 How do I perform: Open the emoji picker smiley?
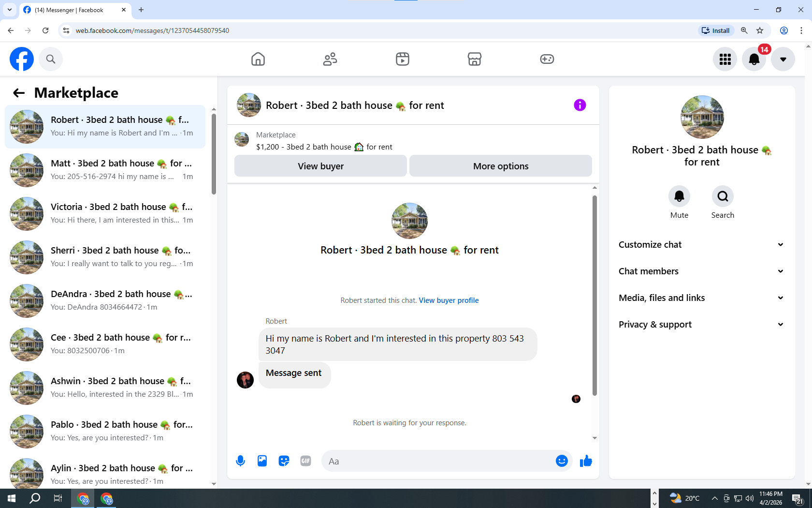(562, 461)
